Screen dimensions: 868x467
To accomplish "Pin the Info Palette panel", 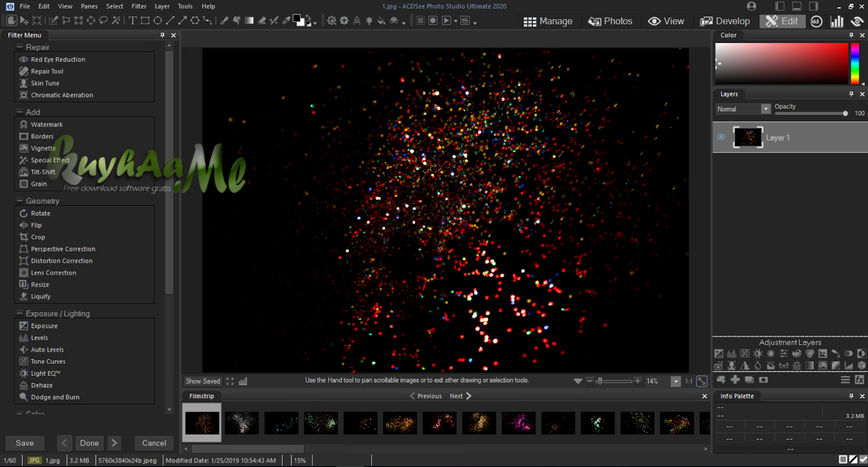I will coord(851,396).
